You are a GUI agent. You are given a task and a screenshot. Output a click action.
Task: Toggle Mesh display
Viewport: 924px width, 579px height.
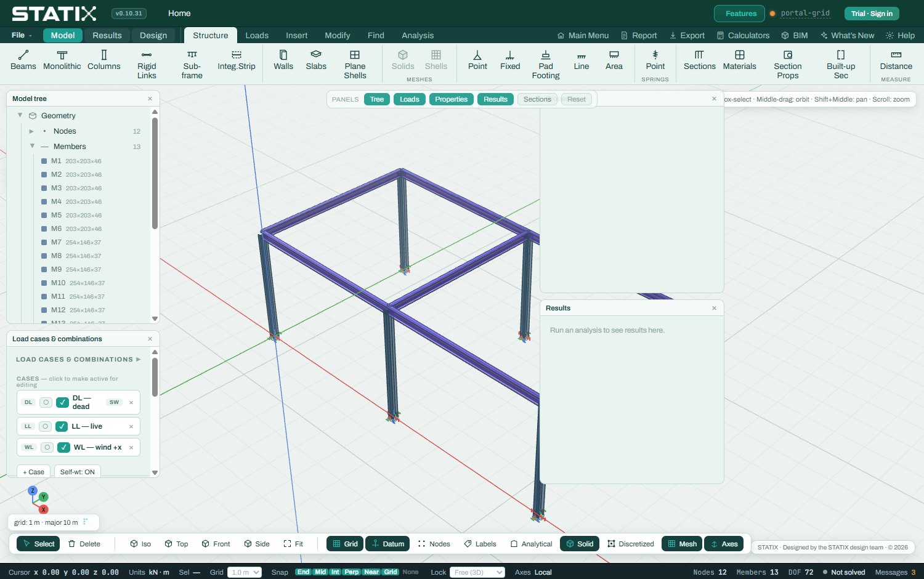(x=682, y=544)
